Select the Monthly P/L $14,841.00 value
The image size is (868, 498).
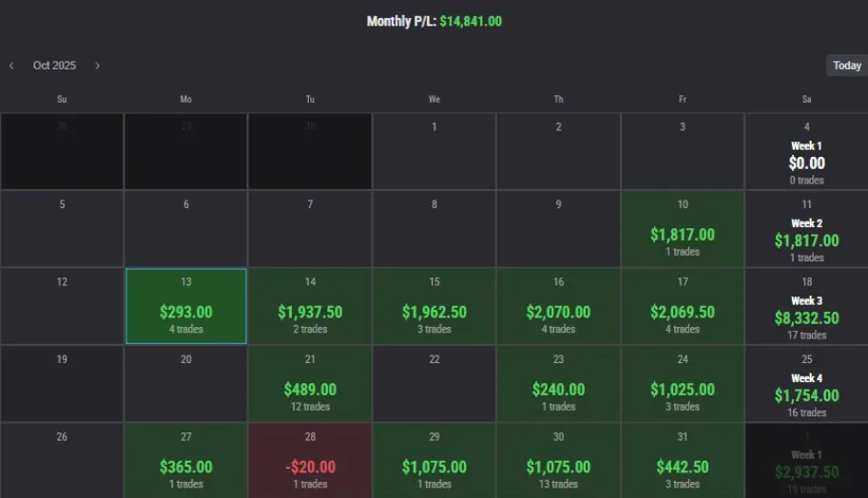pos(471,22)
